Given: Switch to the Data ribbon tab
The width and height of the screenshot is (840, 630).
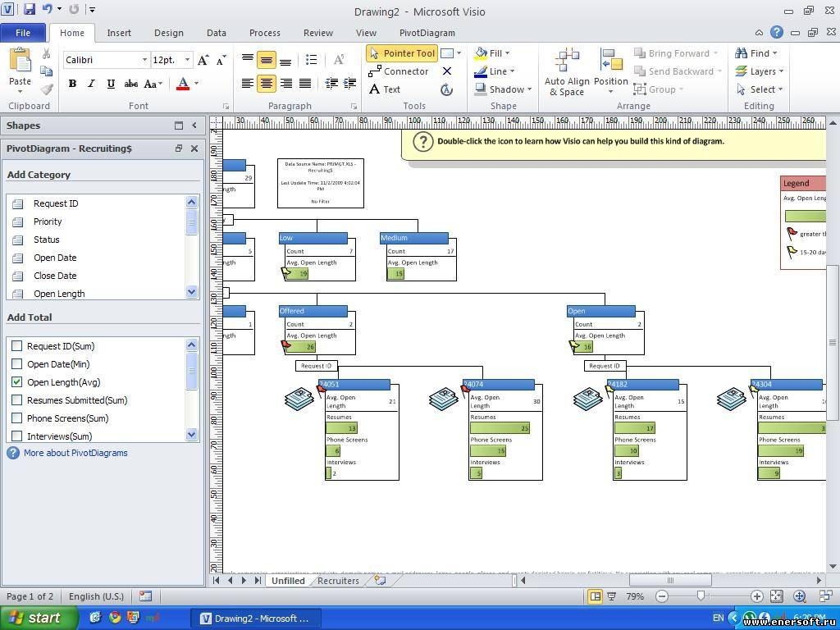Looking at the screenshot, I should click(x=217, y=33).
